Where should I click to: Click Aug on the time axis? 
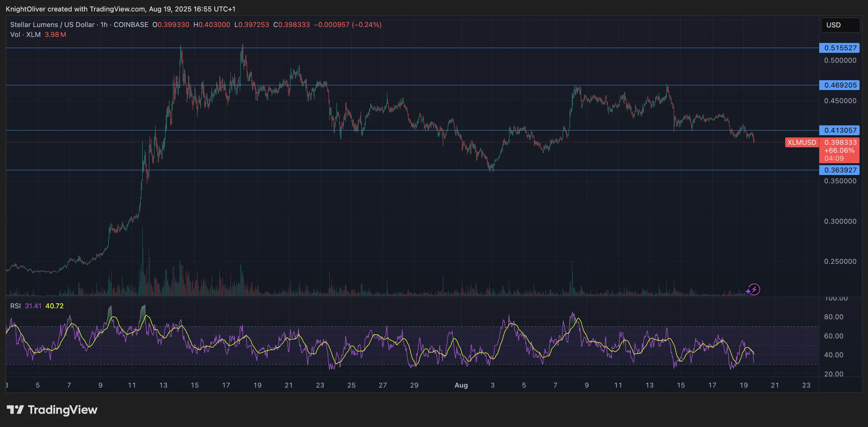pos(461,385)
